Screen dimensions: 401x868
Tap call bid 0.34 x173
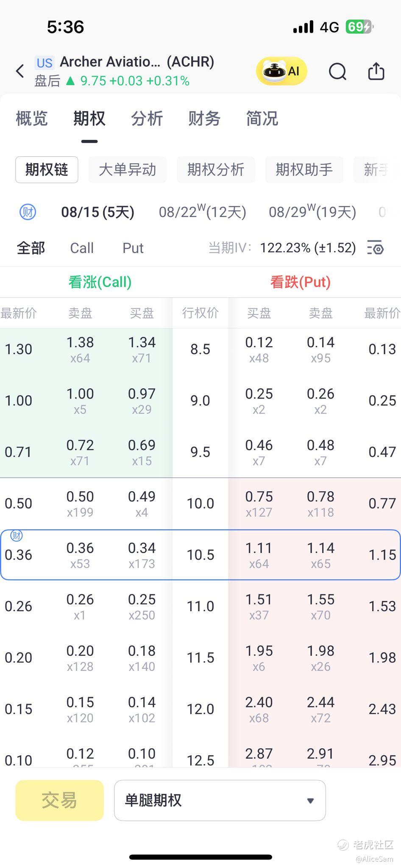pyautogui.click(x=142, y=555)
